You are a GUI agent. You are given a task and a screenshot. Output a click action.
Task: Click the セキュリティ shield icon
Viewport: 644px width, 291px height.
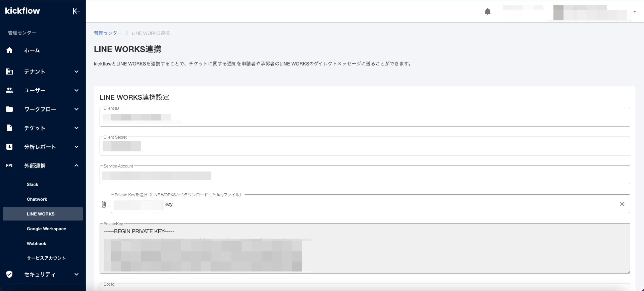9,274
